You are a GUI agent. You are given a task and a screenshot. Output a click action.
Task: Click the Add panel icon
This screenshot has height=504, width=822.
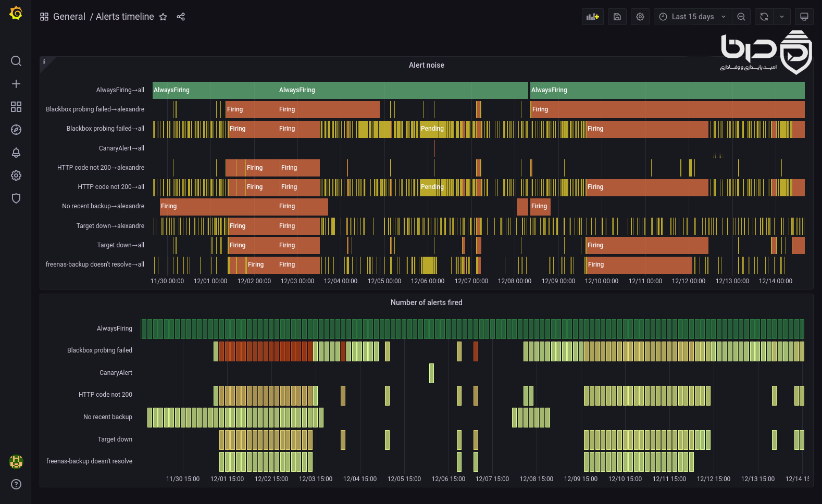pyautogui.click(x=593, y=17)
